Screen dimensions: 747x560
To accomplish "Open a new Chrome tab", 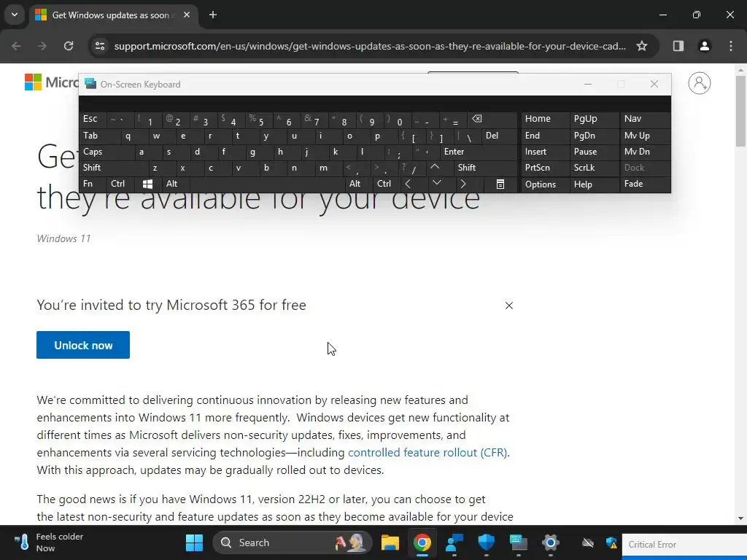I will point(213,15).
